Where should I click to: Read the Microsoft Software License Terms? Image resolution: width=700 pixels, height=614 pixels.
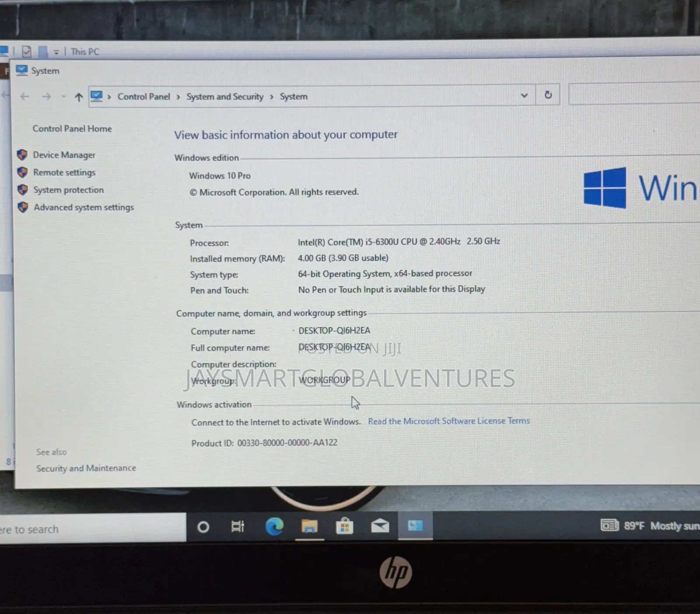pos(449,421)
